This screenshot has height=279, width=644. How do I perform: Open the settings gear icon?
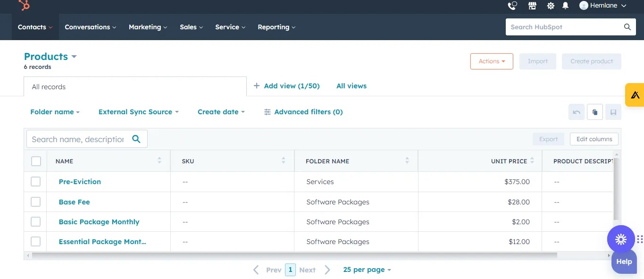pos(551,6)
